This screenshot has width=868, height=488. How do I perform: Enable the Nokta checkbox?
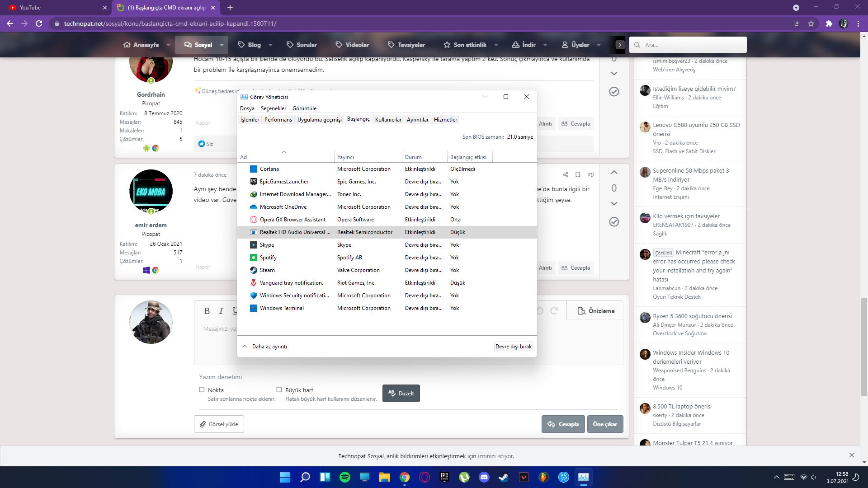pyautogui.click(x=202, y=390)
